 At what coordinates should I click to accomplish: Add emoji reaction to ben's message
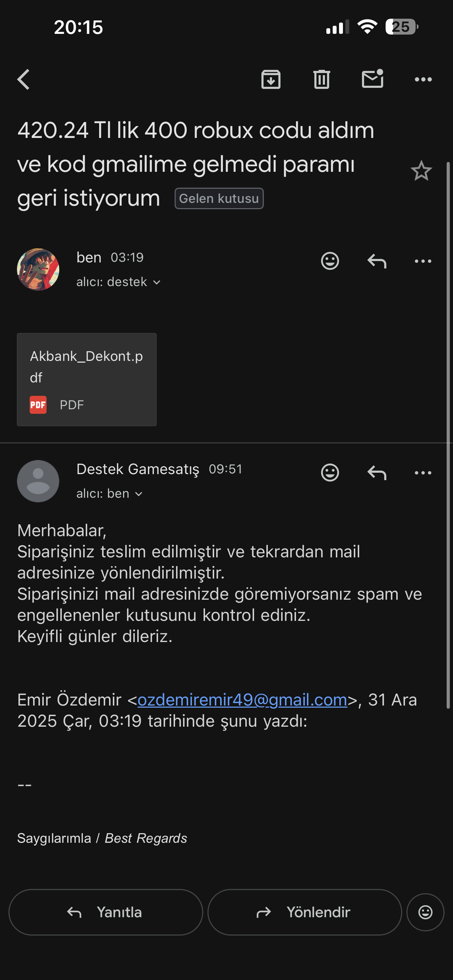(330, 261)
